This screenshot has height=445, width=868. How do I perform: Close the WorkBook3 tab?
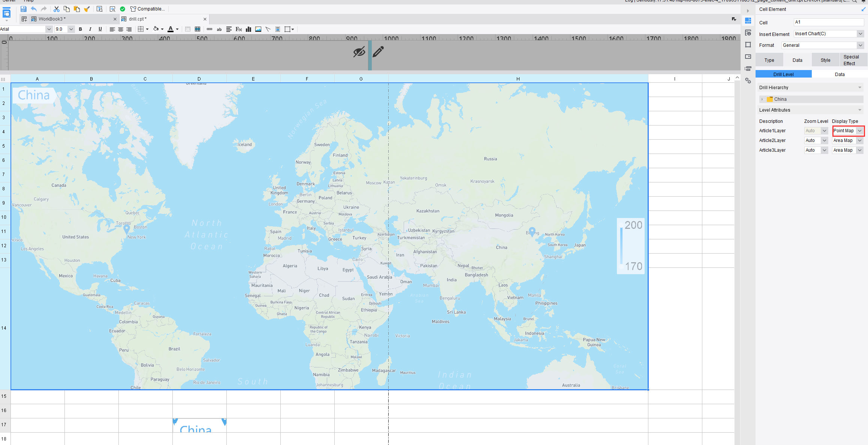coord(115,19)
